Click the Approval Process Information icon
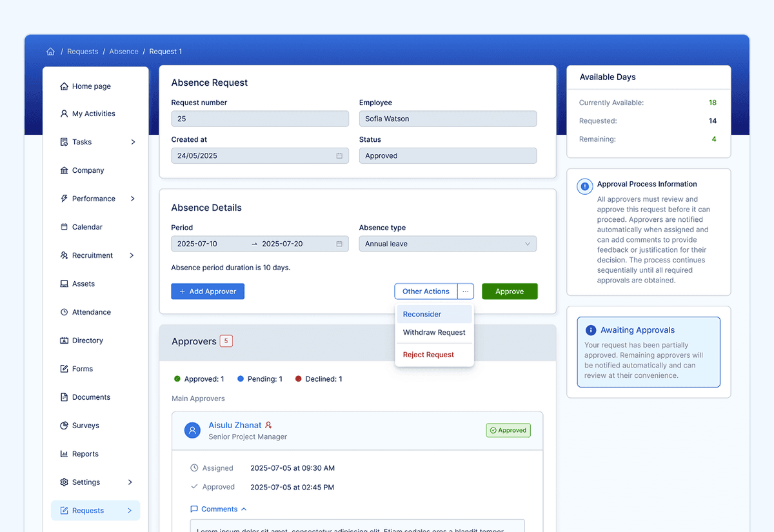 (x=585, y=187)
